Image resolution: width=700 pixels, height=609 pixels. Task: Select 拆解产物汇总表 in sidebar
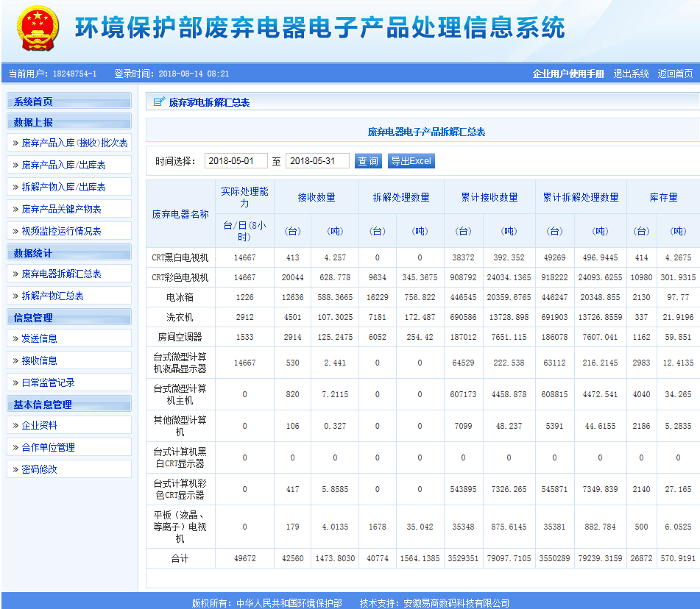(x=52, y=296)
